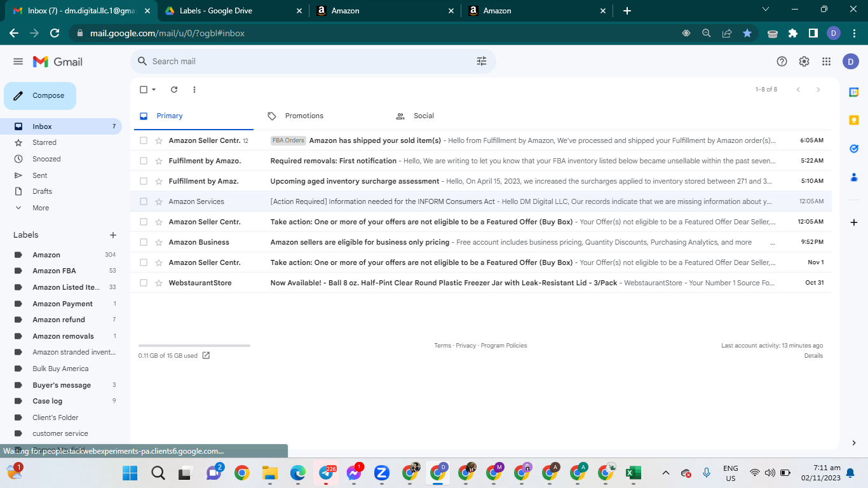
Task: Switch to the Social tab
Action: 424,116
